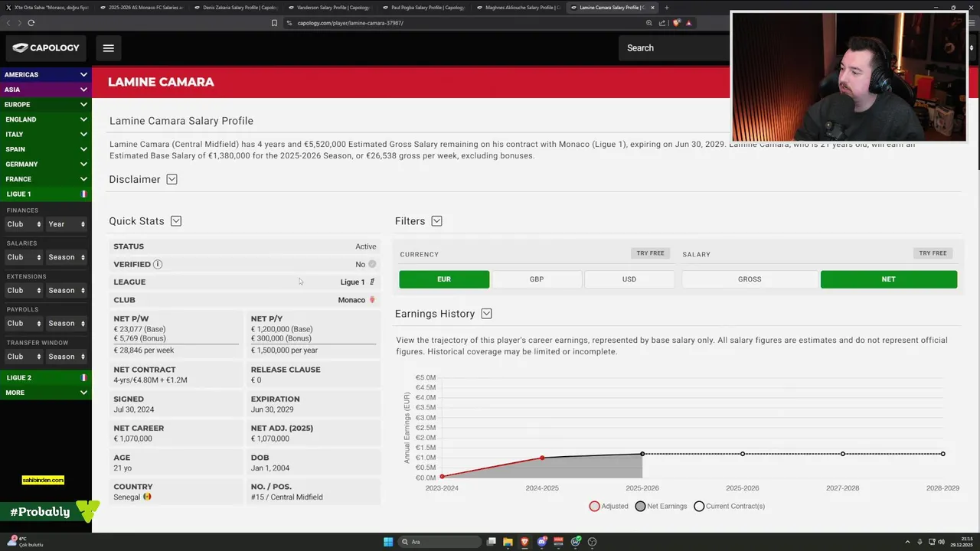Open Transfer Window Club dropdown
The width and height of the screenshot is (980, 551).
point(23,357)
